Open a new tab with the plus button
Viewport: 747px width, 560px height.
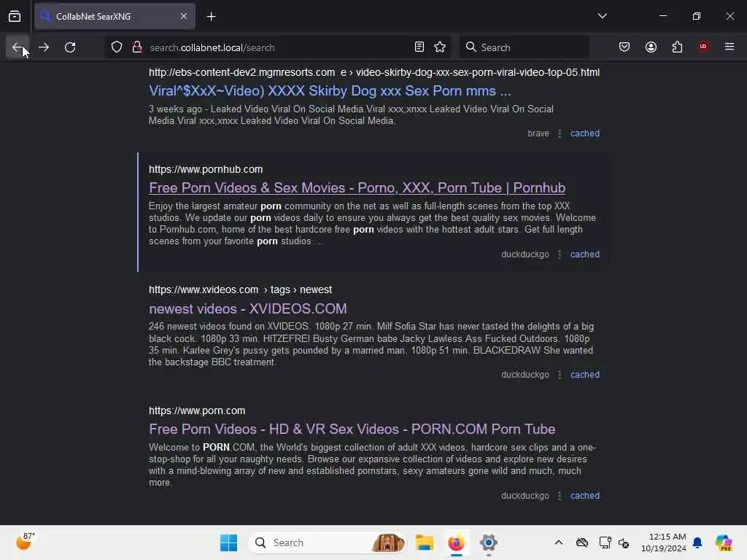tap(211, 17)
